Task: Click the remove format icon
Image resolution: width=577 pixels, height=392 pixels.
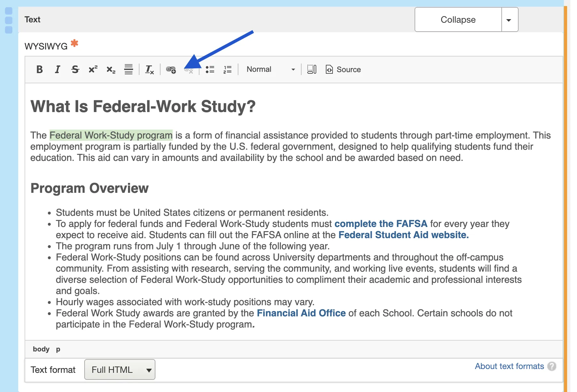Action: click(150, 69)
